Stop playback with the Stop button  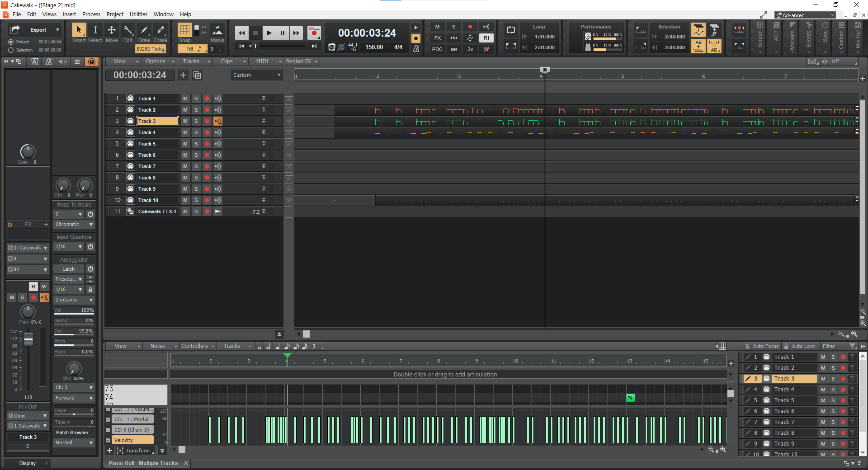[255, 33]
